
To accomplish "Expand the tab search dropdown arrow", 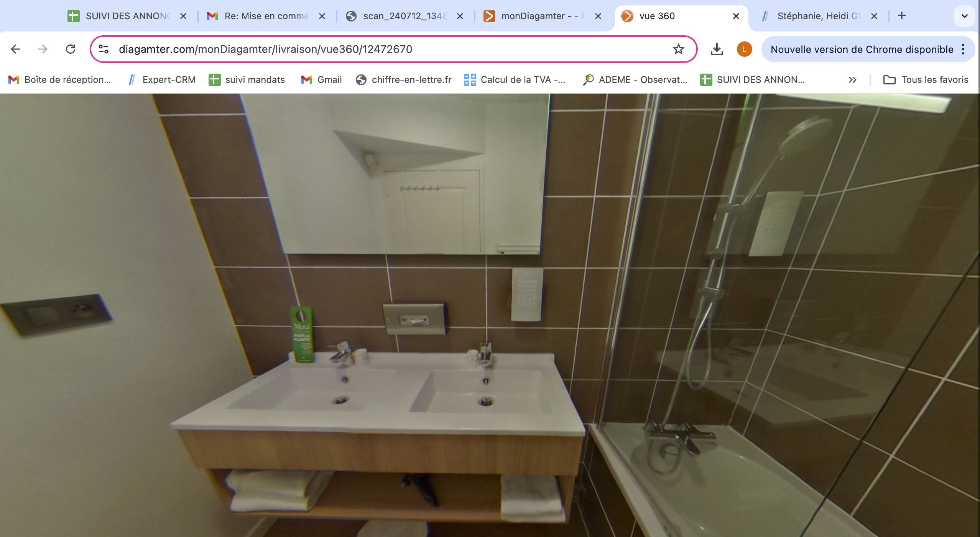I will coord(964,16).
